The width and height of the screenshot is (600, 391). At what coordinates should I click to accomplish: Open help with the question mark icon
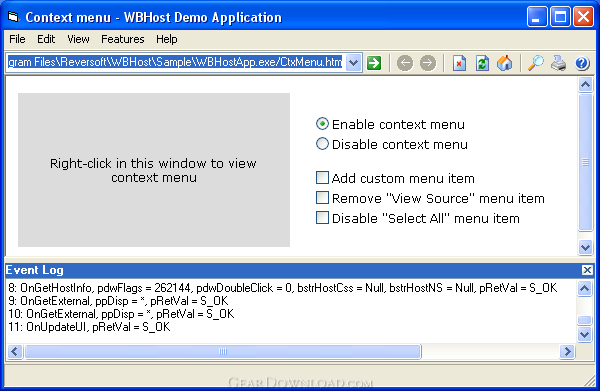click(582, 63)
